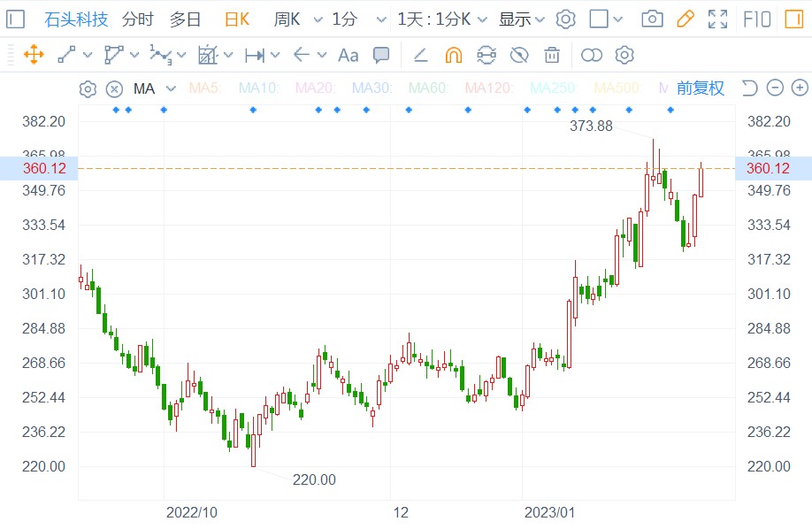Remove MA indicator with the X icon

pyautogui.click(x=114, y=88)
